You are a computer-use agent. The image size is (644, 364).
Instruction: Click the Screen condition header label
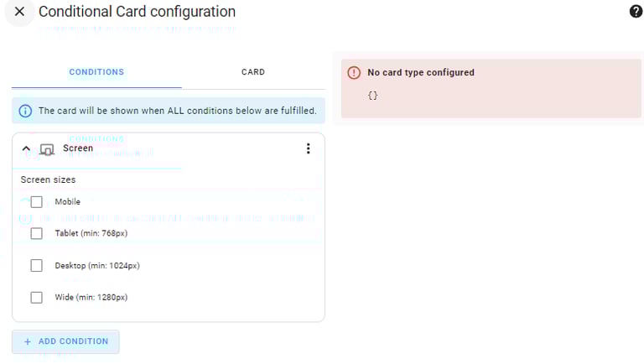[x=78, y=148]
